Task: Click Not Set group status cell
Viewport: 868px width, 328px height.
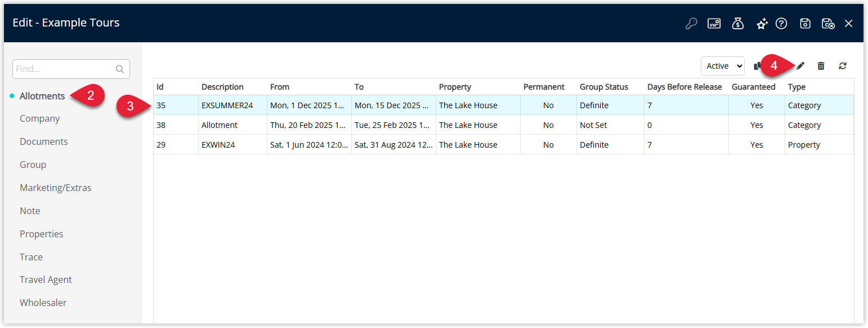Action: tap(610, 125)
